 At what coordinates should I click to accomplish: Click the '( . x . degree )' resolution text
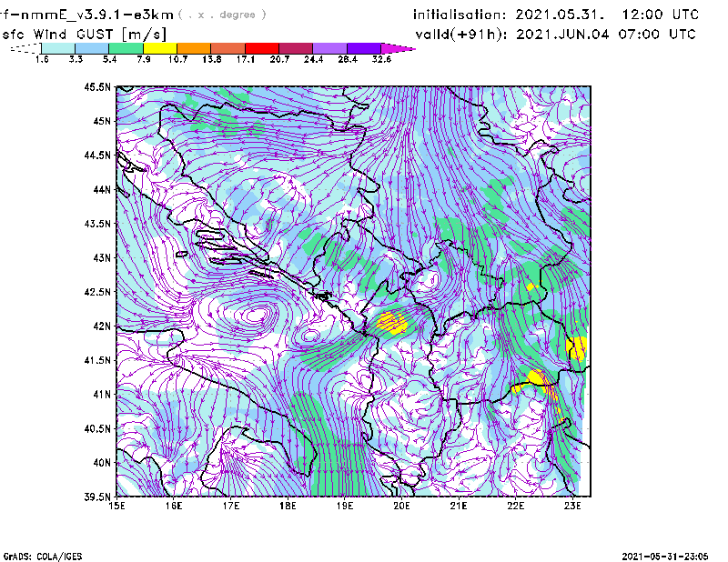coord(222,15)
